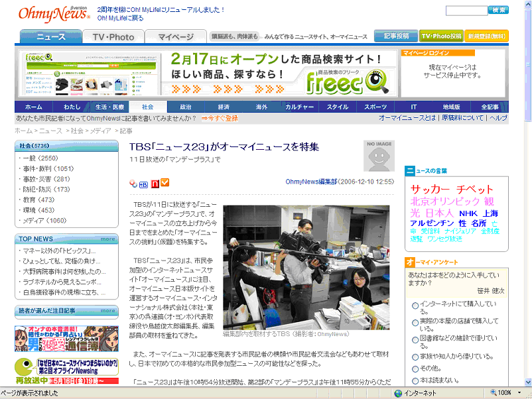Open the IT navigation item

413,107
